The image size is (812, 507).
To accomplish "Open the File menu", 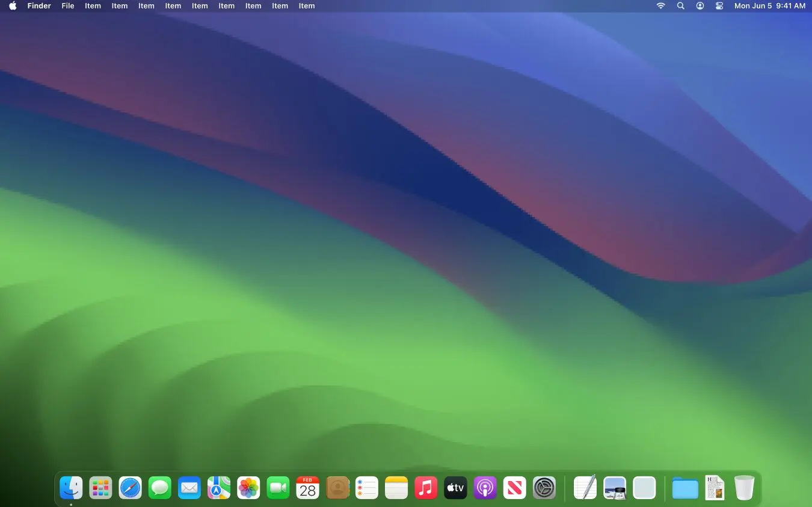I will pyautogui.click(x=67, y=6).
